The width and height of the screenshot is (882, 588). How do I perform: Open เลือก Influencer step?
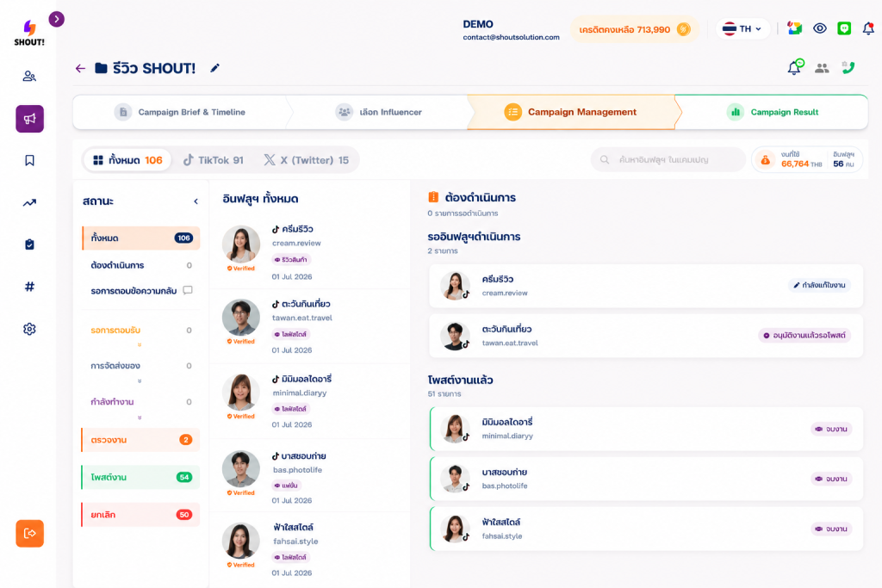(379, 112)
